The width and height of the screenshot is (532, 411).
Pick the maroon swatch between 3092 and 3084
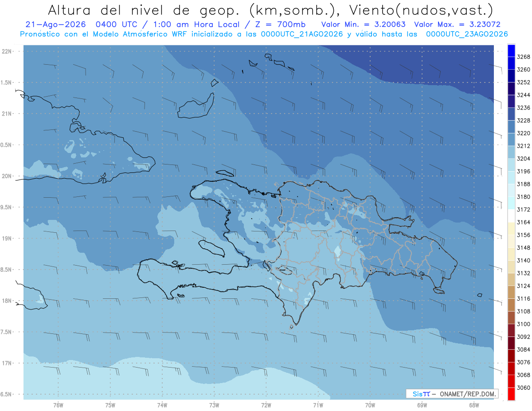511,343
